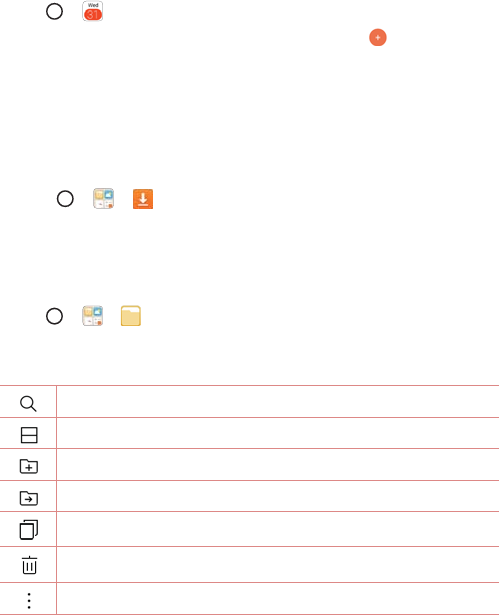Screen dimensions: 499x615
Task: Select circle button left of download row
Action: click(65, 199)
